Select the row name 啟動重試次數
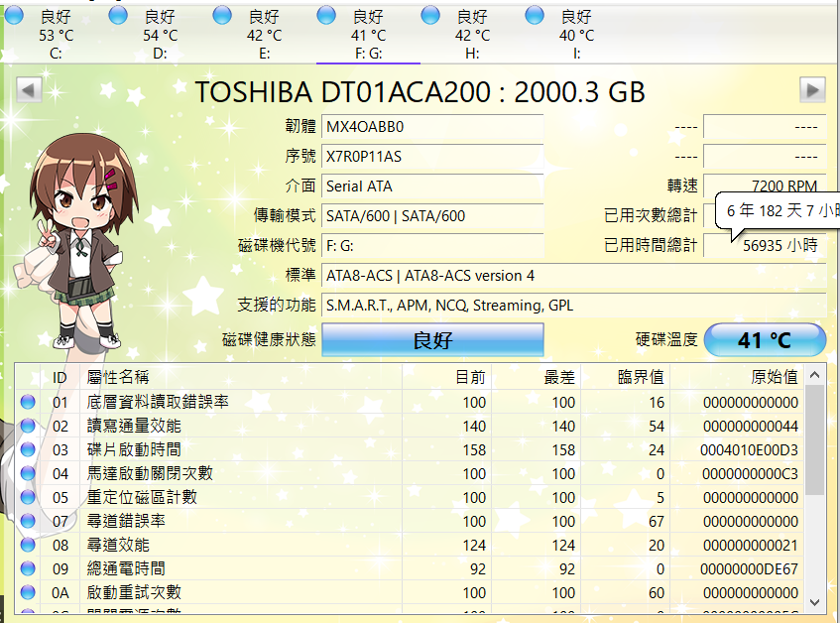This screenshot has height=623, width=840. click(134, 592)
